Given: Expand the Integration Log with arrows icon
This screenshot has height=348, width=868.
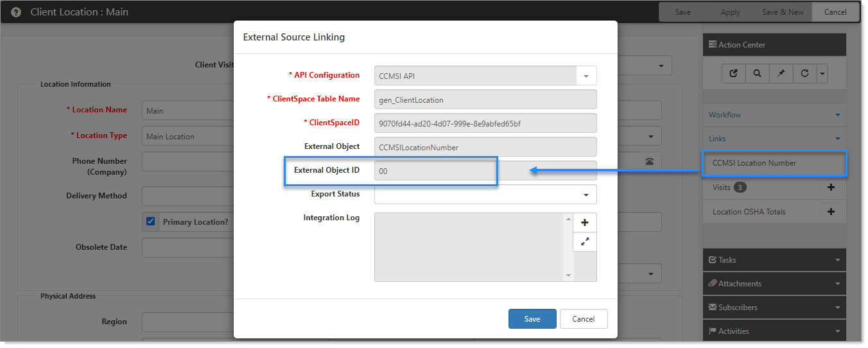Looking at the screenshot, I should [585, 241].
